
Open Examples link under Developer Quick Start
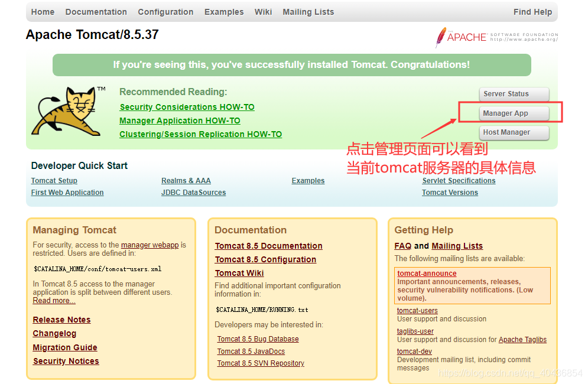(x=308, y=181)
